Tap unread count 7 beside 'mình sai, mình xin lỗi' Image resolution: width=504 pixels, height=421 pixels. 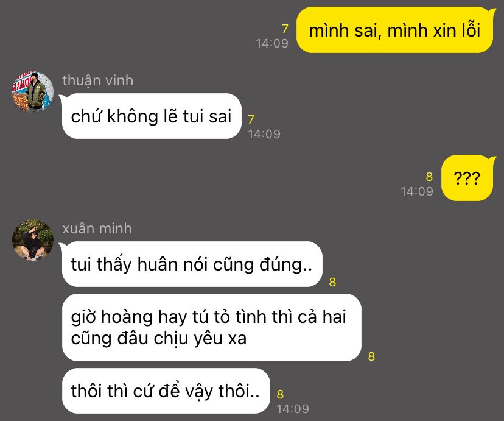[x=285, y=29]
